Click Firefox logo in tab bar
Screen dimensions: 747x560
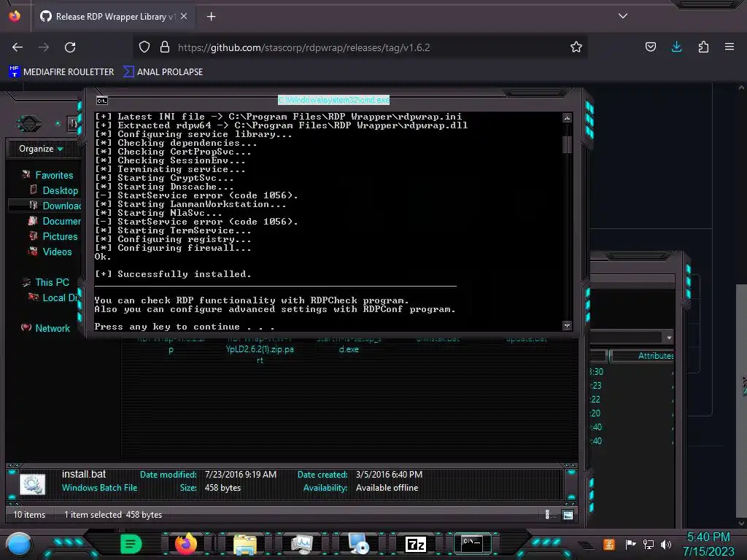(15, 16)
